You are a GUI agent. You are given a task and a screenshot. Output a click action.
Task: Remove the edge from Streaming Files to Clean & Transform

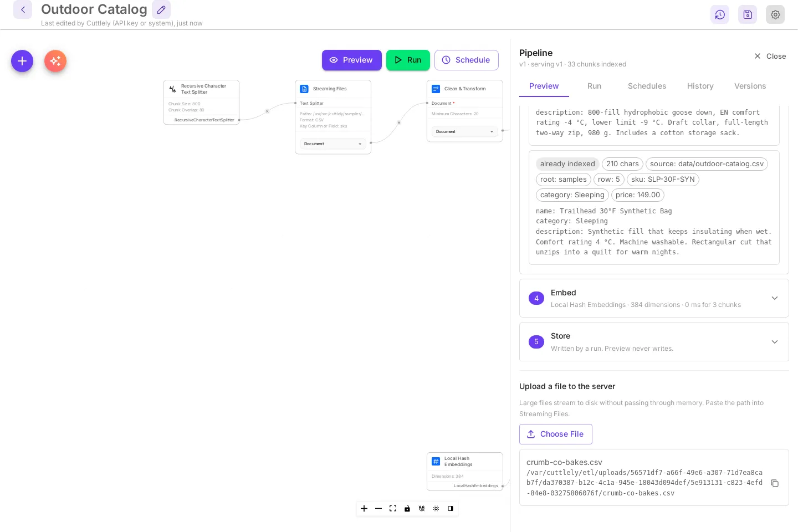tap(399, 122)
